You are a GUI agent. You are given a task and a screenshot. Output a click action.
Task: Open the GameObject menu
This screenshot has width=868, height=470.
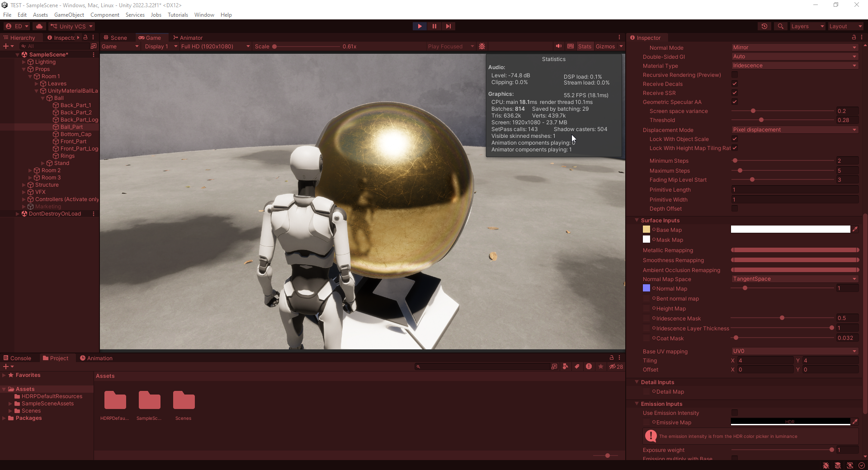pyautogui.click(x=69, y=14)
